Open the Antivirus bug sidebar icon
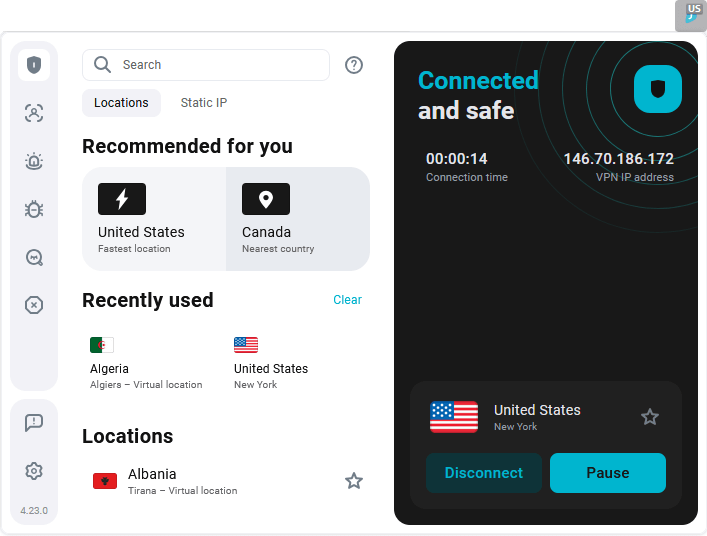The image size is (707, 536). pos(34,209)
